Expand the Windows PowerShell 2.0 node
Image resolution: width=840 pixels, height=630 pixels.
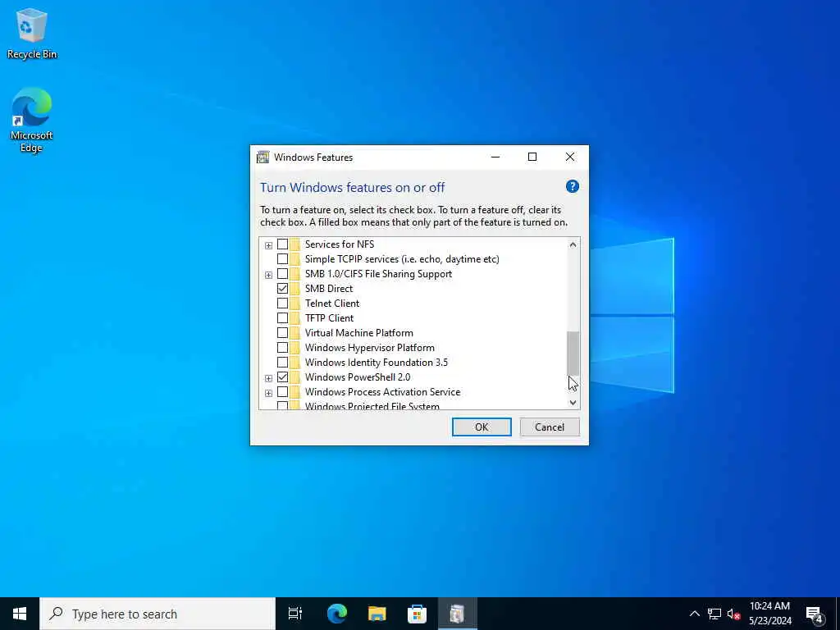tap(268, 378)
